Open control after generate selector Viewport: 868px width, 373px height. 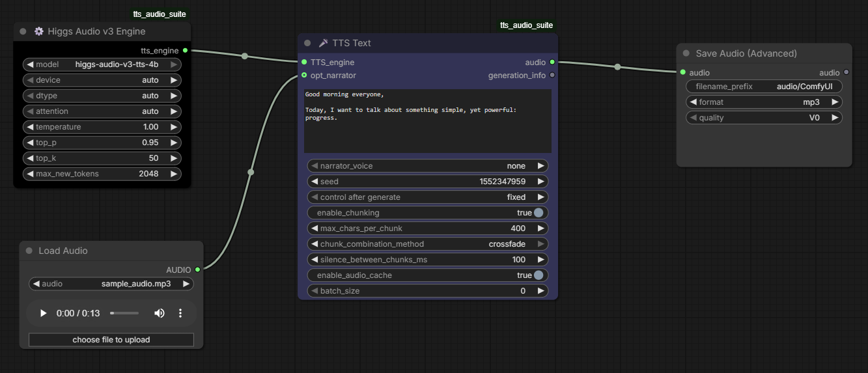[x=428, y=197]
